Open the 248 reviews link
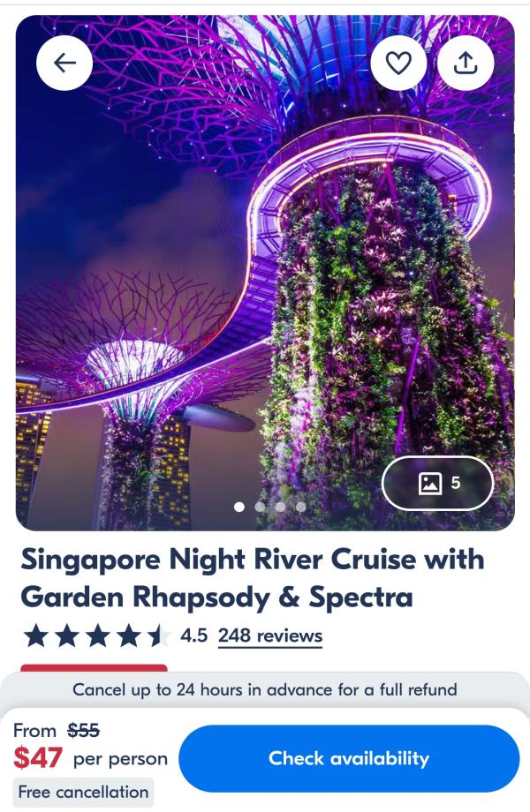 (270, 635)
